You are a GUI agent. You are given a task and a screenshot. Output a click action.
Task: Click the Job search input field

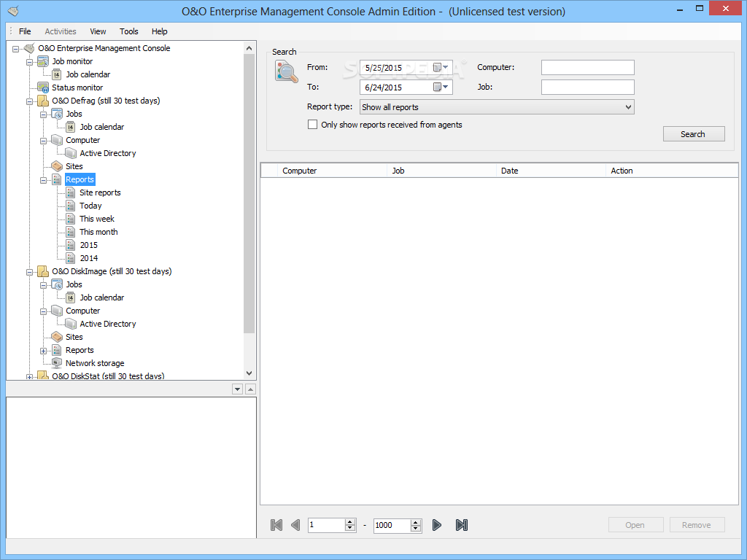(588, 87)
